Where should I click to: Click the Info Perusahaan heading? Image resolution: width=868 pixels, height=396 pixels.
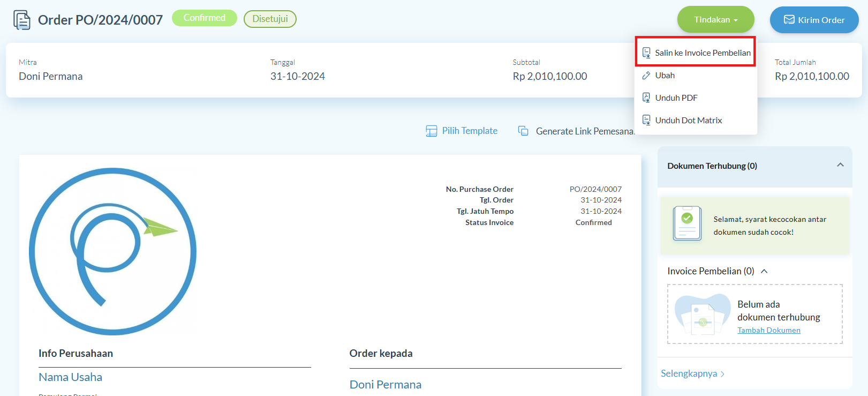(x=76, y=354)
